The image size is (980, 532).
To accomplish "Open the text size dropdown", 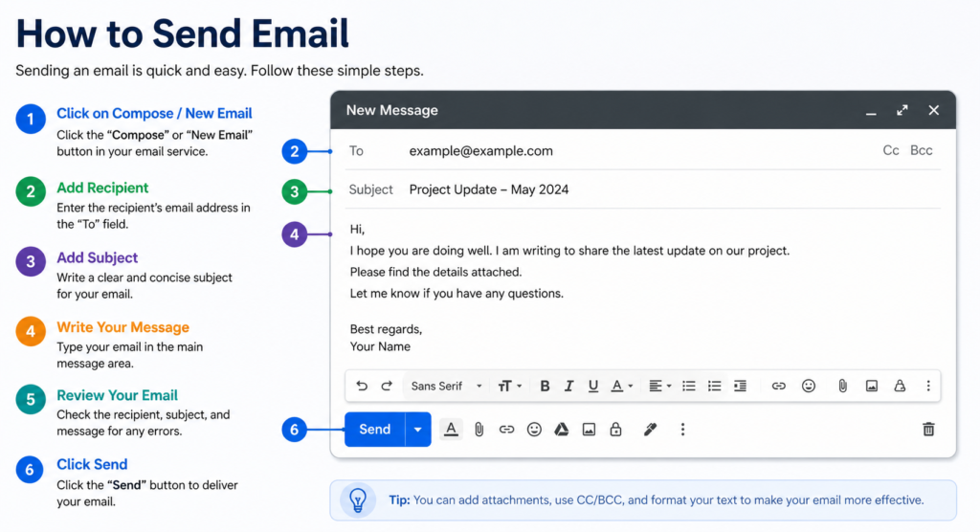I will (509, 386).
